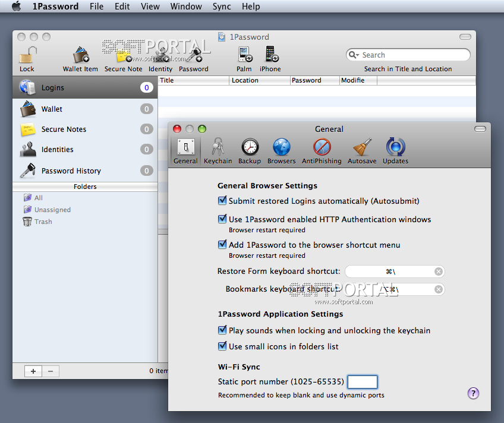Select Logins in the sidebar
The height and width of the screenshot is (423, 504).
(x=85, y=88)
